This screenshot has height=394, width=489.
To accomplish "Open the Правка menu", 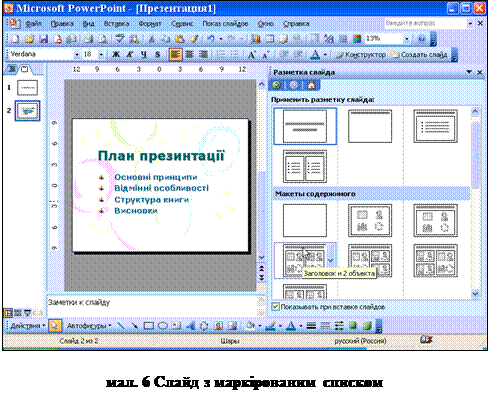I will coord(62,24).
